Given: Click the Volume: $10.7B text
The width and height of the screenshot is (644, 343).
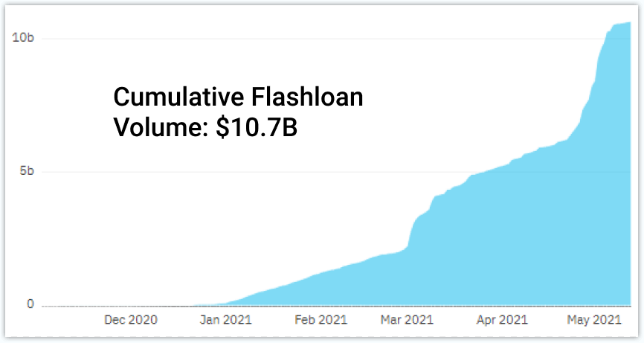Looking at the screenshot, I should coord(205,127).
